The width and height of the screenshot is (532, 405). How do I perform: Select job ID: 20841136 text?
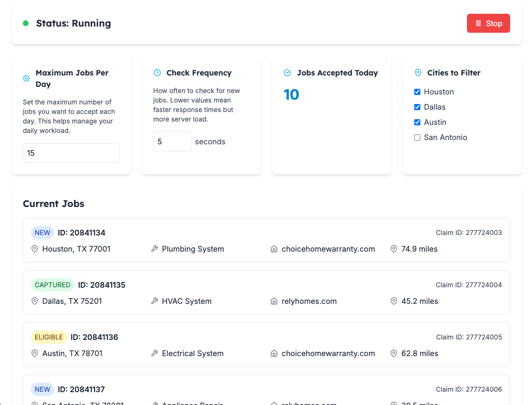tap(95, 337)
